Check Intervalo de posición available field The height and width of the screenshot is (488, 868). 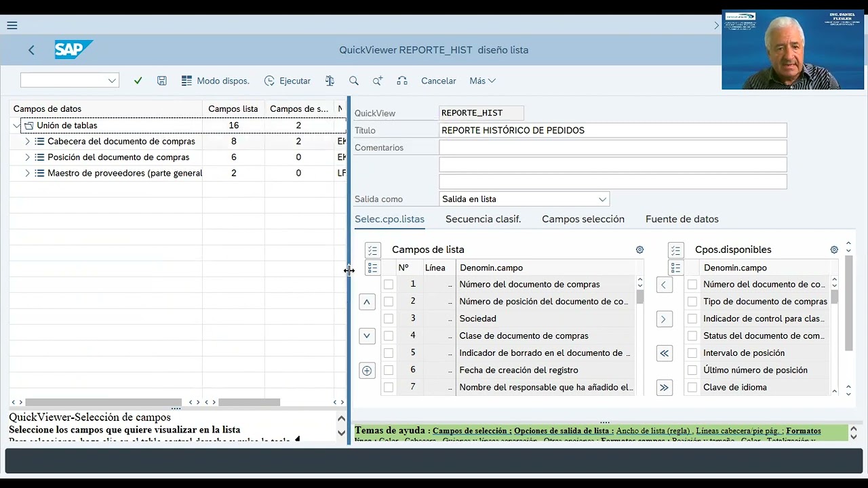[x=692, y=353]
